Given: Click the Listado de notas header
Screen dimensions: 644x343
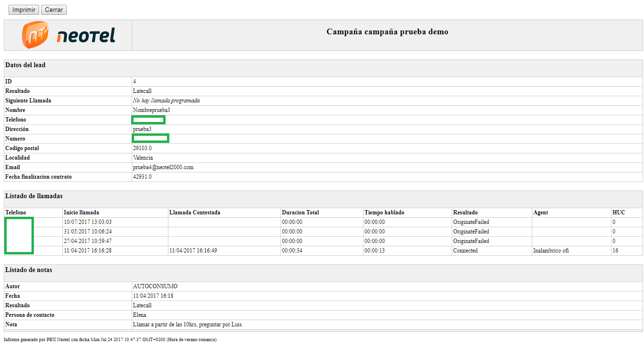Looking at the screenshot, I should [x=29, y=270].
